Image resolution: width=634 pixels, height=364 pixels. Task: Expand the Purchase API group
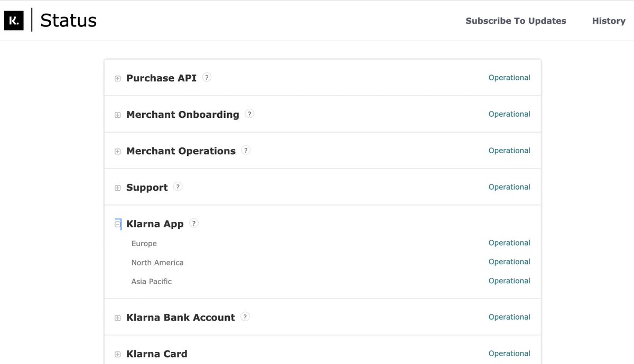(118, 79)
